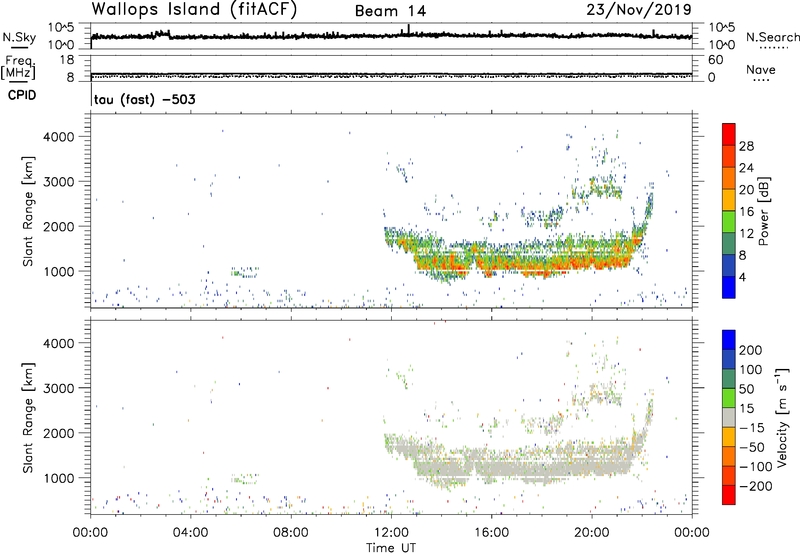Image resolution: width=800 pixels, height=554 pixels.
Task: Click the '1000' tick in velocity panel
Action: click(59, 478)
